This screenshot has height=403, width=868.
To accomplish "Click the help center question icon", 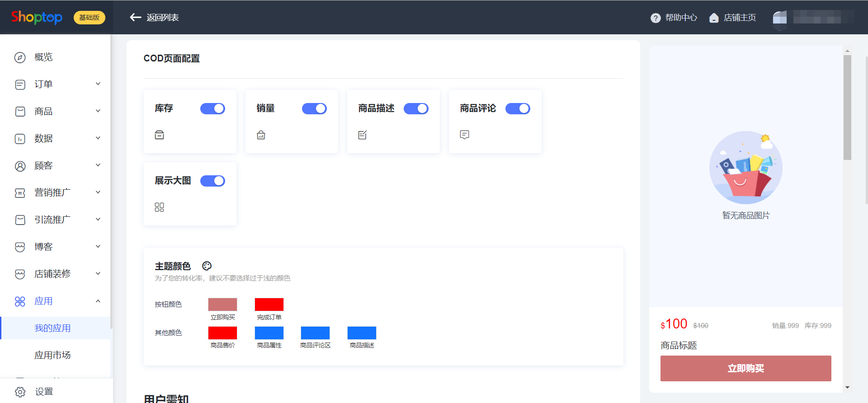I will [x=656, y=18].
